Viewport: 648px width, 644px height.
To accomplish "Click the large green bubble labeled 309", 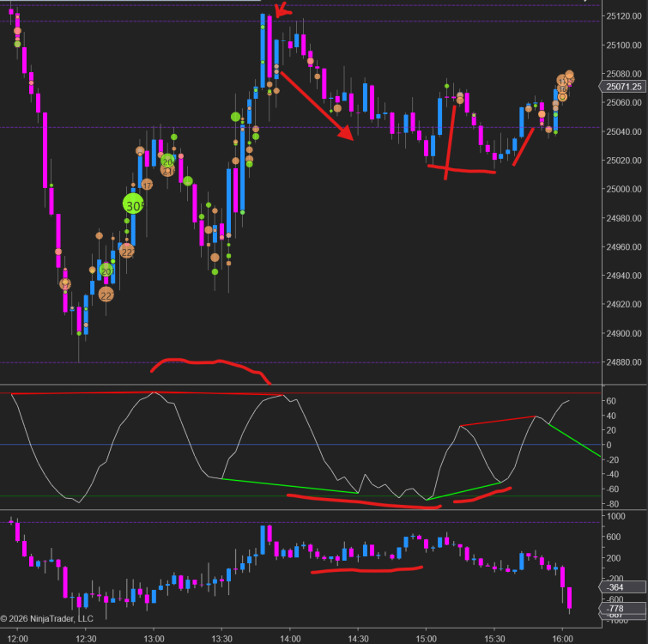I will click(x=134, y=205).
